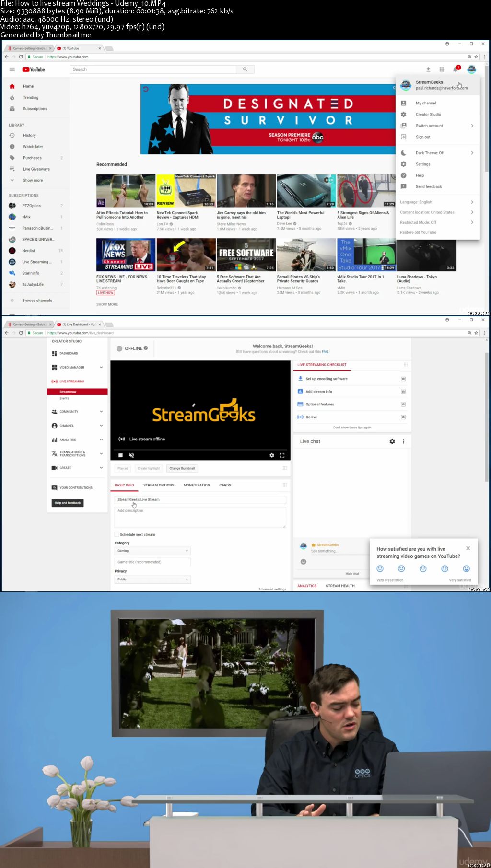Select the fourth face in satisfaction survey

444,569
